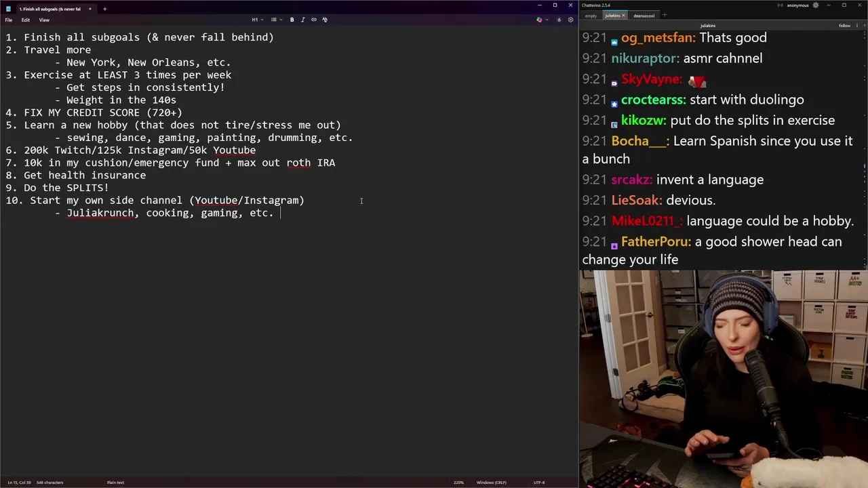Open the File menu in Notepad
The image size is (868, 488).
[x=9, y=20]
